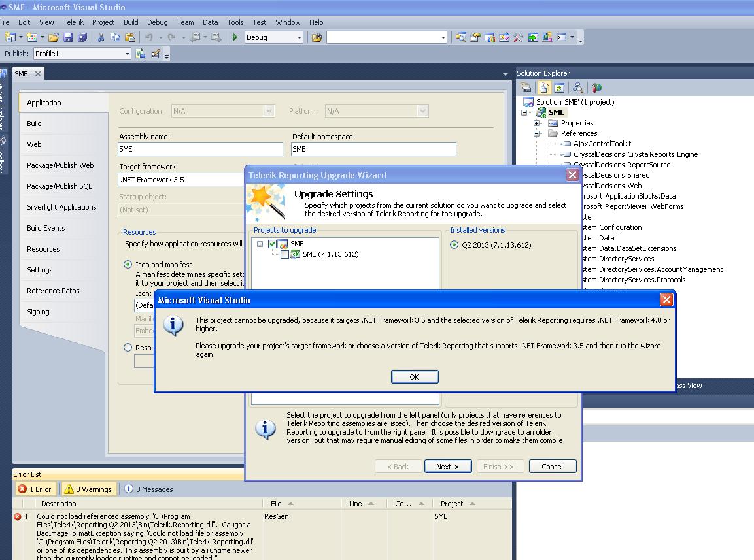The height and width of the screenshot is (560, 754).
Task: Select the Q2 2013 (7.1.13.612) radio button
Action: tap(454, 244)
